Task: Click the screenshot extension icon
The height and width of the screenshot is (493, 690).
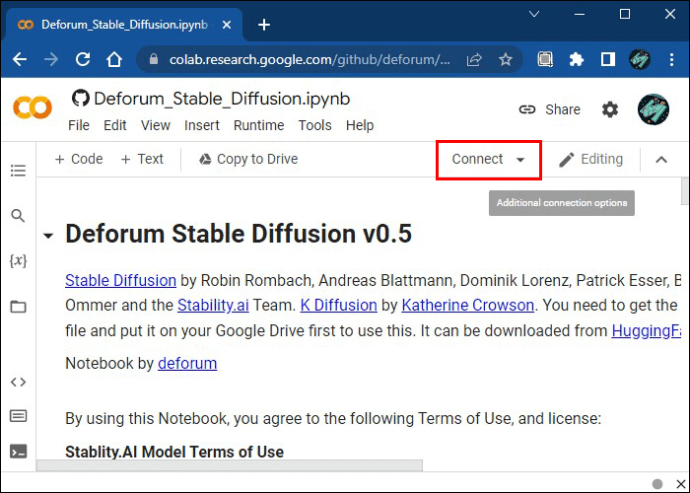Action: click(x=545, y=59)
